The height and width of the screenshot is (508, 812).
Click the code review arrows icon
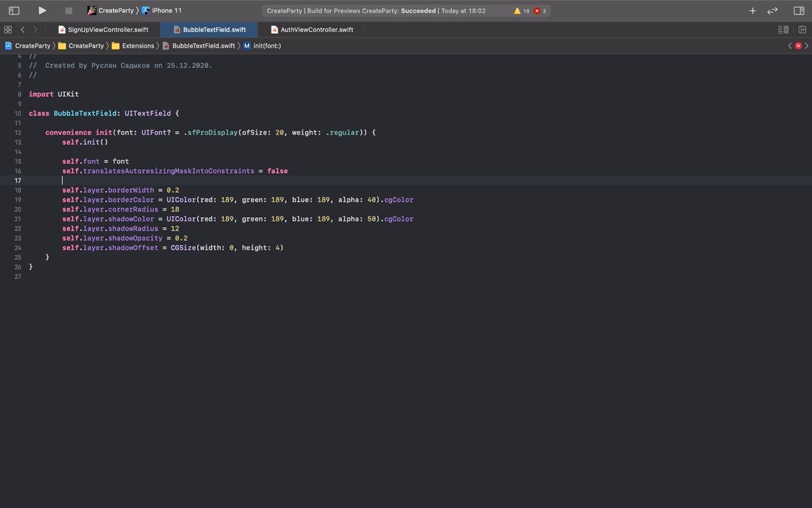(772, 11)
